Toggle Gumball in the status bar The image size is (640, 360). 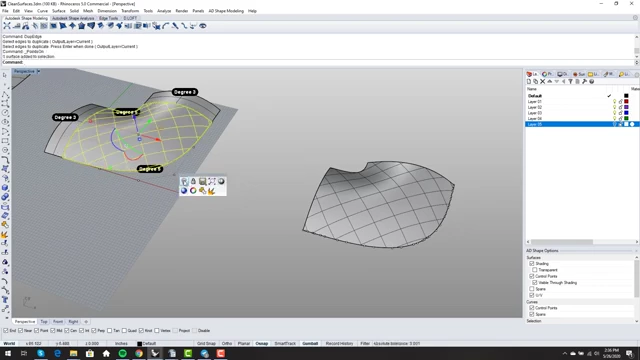click(310, 344)
